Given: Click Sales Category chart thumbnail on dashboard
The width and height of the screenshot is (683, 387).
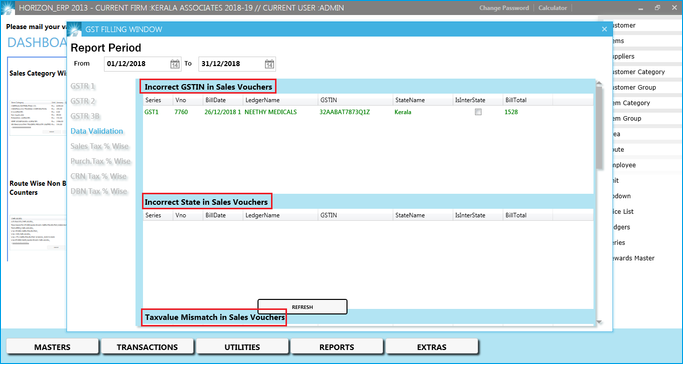Looking at the screenshot, I should (38, 118).
